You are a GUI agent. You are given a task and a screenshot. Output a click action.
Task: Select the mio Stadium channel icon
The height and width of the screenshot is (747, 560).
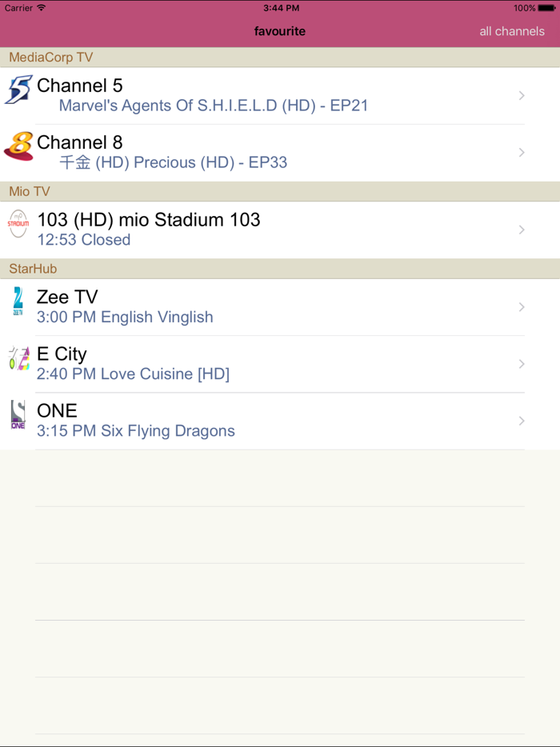(x=18, y=225)
